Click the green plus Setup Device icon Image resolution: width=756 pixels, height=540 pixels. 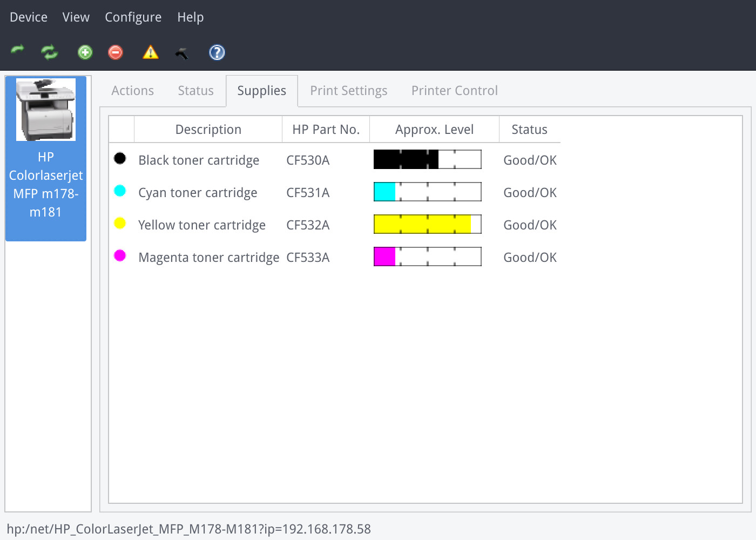[85, 52]
